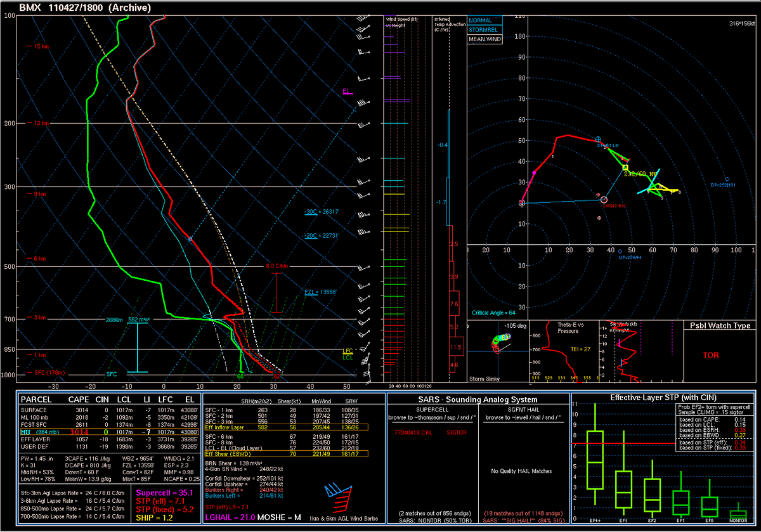Click the STP (fixed) = 5.2 index
This screenshot has width=761, height=532.
click(165, 510)
